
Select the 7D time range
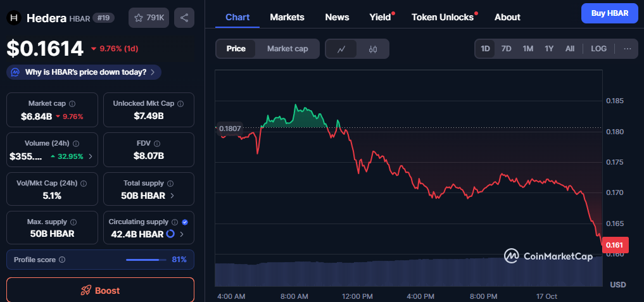[x=506, y=49]
